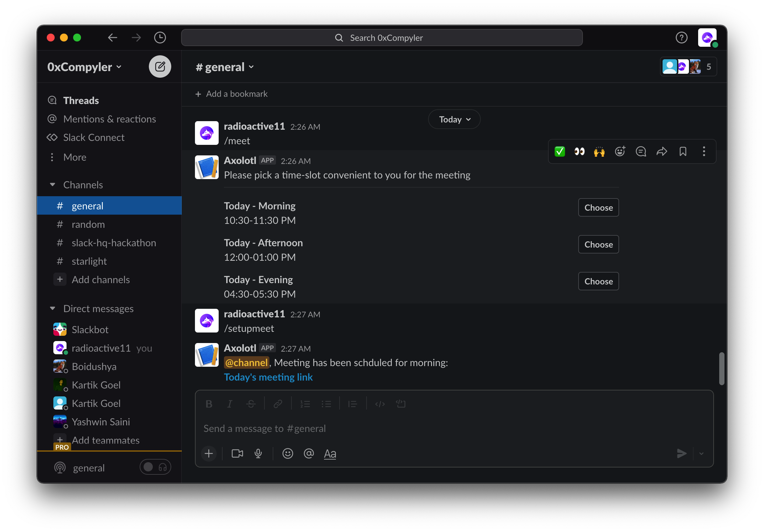This screenshot has width=764, height=532.
Task: Toggle the huddle headphones switch
Action: 155,467
